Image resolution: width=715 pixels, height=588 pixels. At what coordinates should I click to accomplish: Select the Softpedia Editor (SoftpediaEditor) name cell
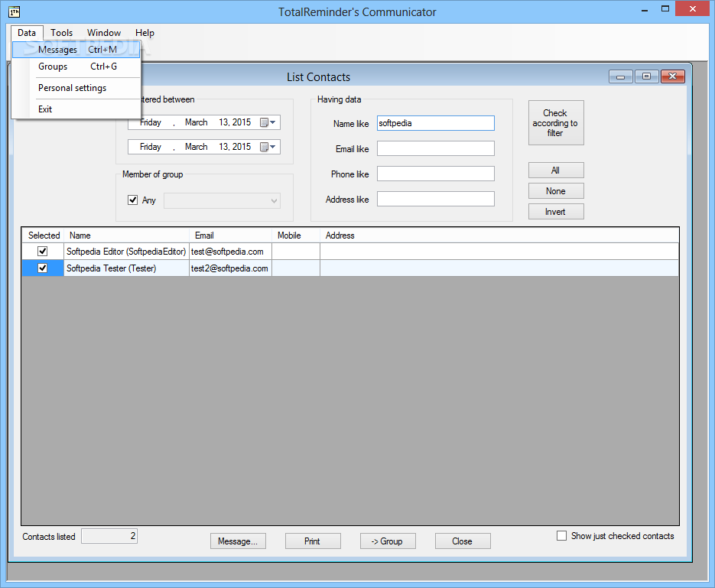pos(126,251)
